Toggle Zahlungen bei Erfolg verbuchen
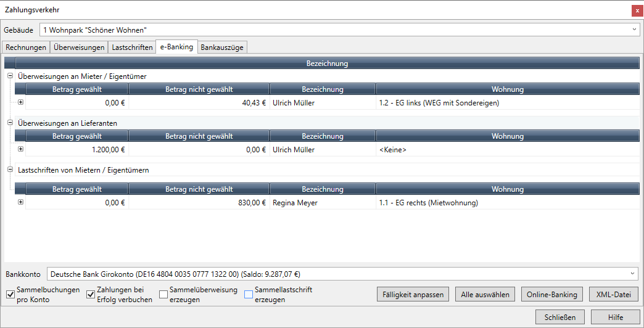This screenshot has height=328, width=644. click(x=91, y=295)
